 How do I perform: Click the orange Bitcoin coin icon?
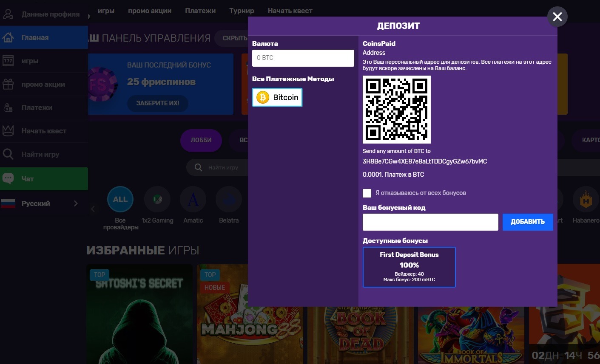(263, 97)
